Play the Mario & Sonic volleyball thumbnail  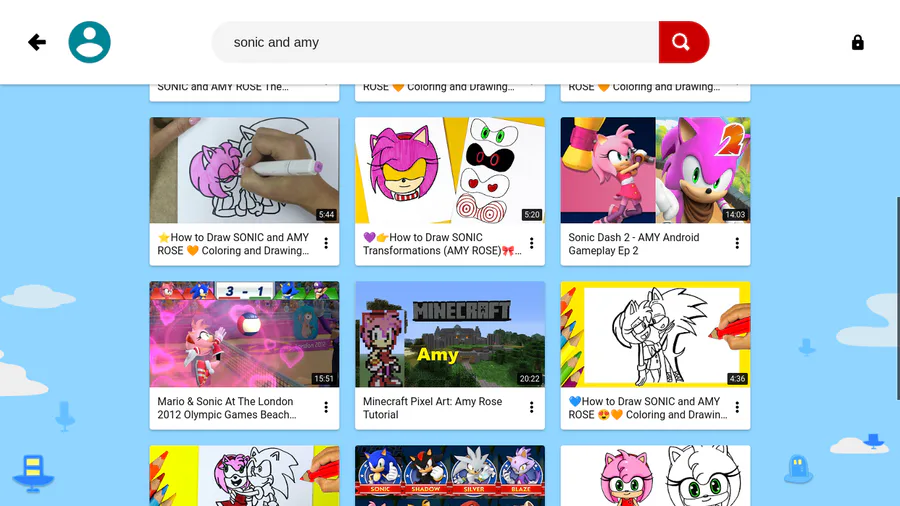coord(245,334)
